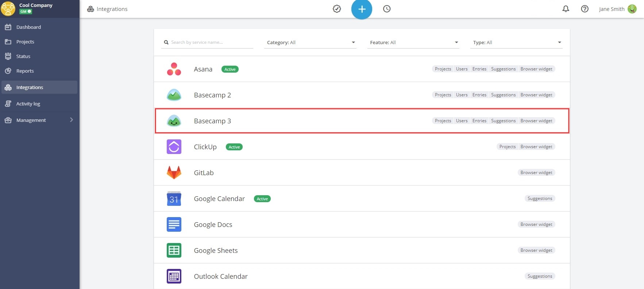Viewport: 644px width, 289px height.
Task: Click Basecamp 3's Users tag
Action: point(462,121)
